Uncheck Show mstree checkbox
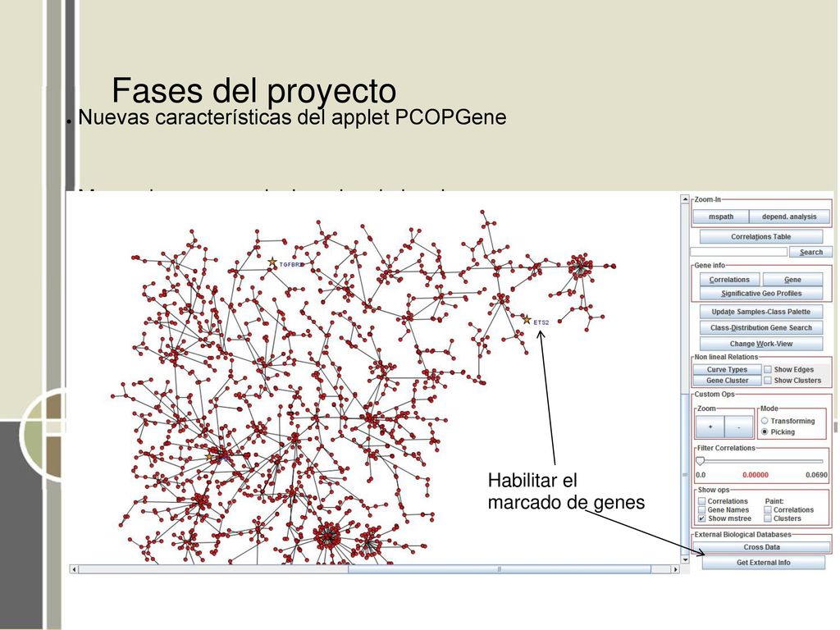Screen dimensions: 840x630 tap(702, 518)
